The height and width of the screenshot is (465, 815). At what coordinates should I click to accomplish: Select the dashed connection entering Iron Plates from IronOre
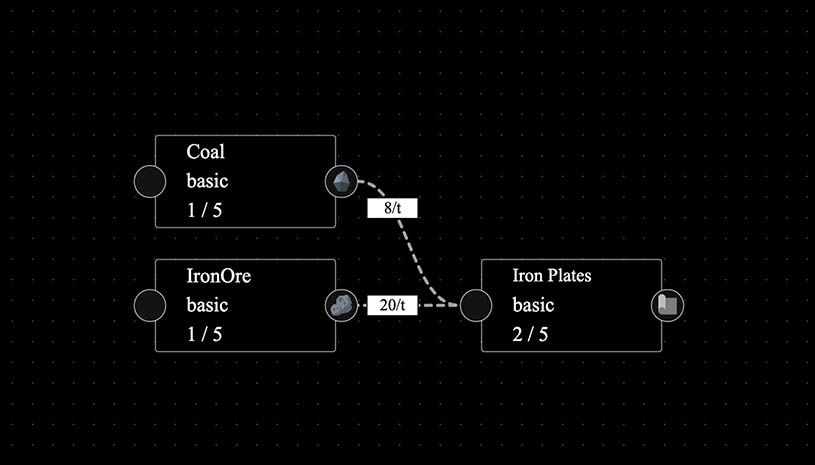pos(436,305)
